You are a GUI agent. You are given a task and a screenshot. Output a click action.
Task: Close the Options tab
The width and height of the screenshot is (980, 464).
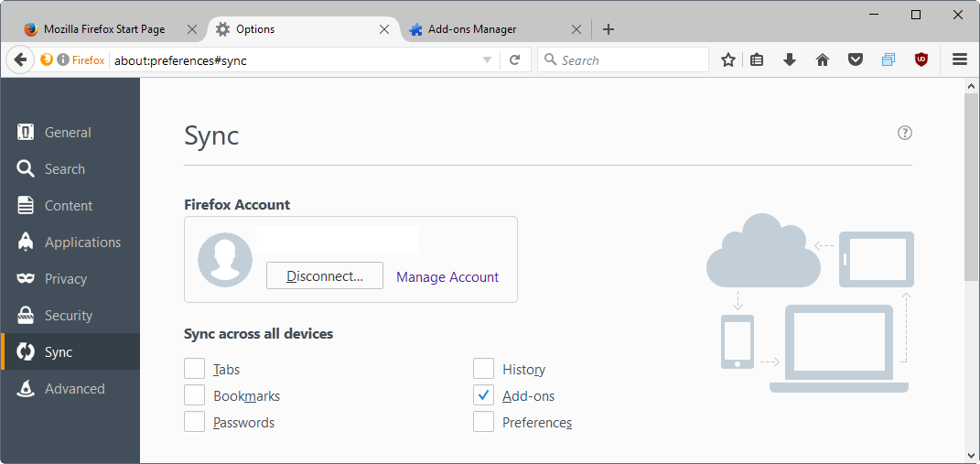[x=384, y=29]
